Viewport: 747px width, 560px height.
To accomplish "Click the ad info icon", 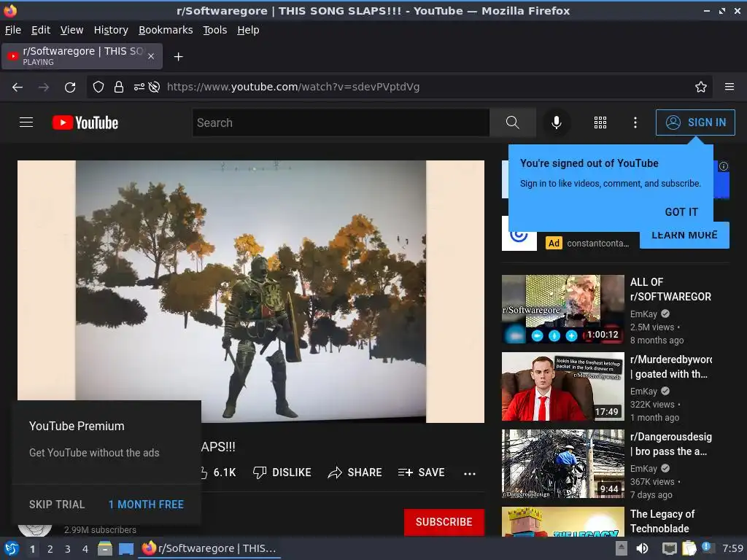I will [723, 166].
